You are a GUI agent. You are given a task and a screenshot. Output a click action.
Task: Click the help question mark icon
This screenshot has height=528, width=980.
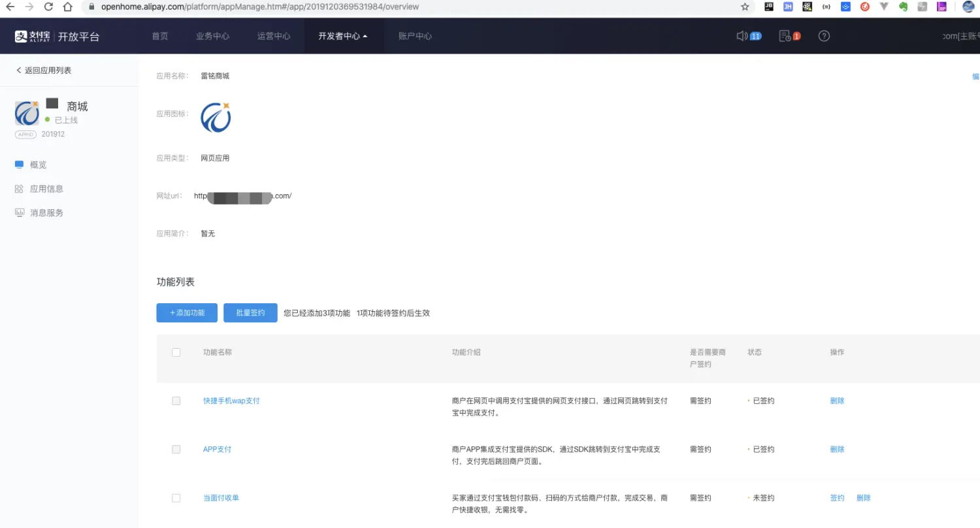[x=824, y=36]
